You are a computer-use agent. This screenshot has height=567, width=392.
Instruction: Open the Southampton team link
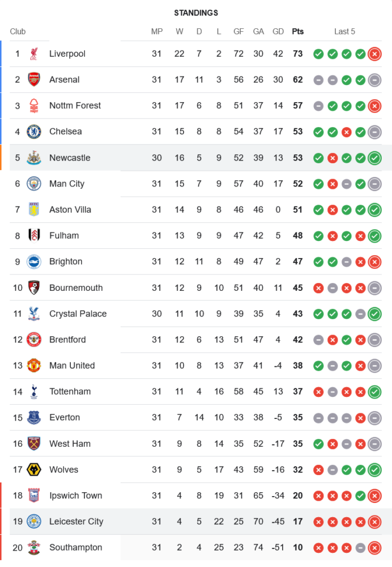pos(75,548)
